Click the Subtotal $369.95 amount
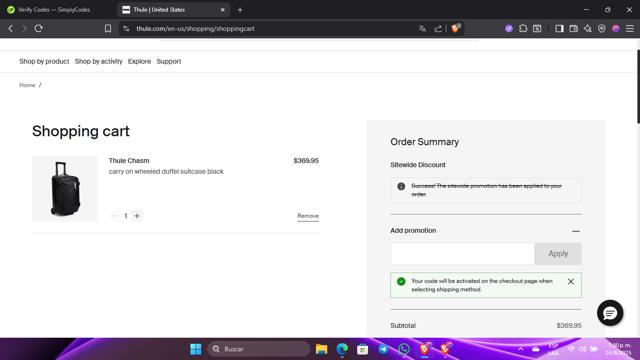The width and height of the screenshot is (640, 360). tap(569, 326)
